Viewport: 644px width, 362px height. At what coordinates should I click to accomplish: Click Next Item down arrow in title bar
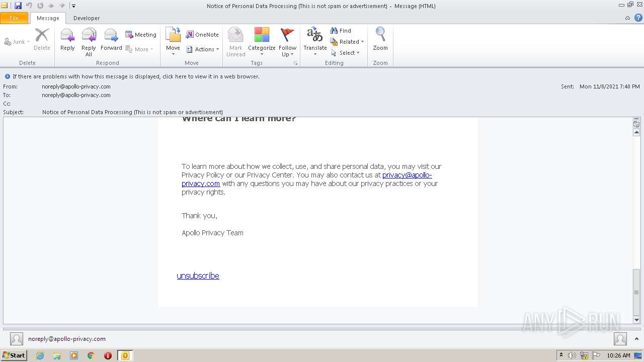62,6
